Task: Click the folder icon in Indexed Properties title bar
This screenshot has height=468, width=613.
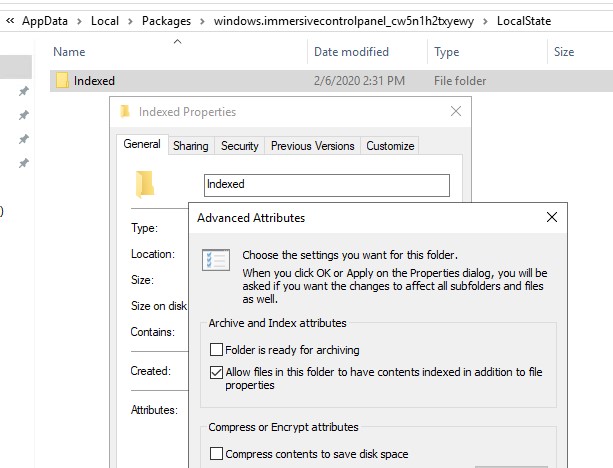Action: pos(125,112)
